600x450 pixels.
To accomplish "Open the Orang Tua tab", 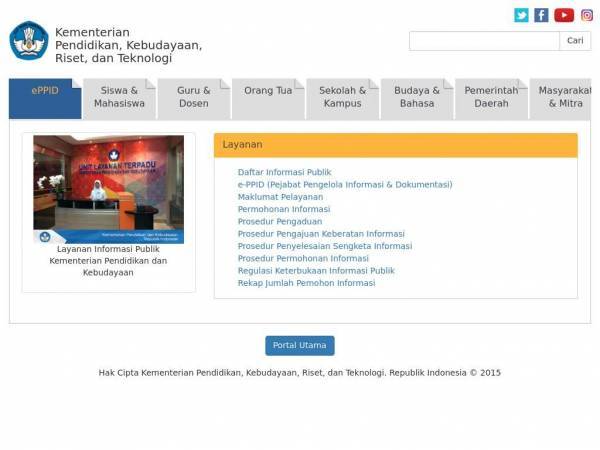I will click(x=268, y=99).
